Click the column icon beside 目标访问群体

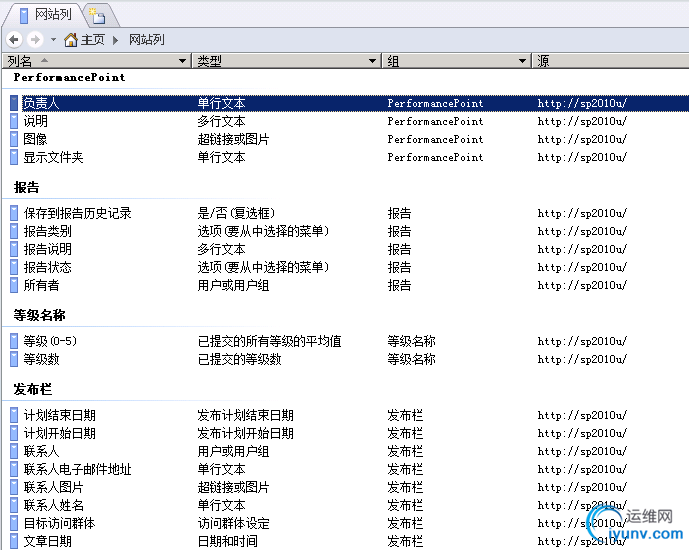point(15,523)
